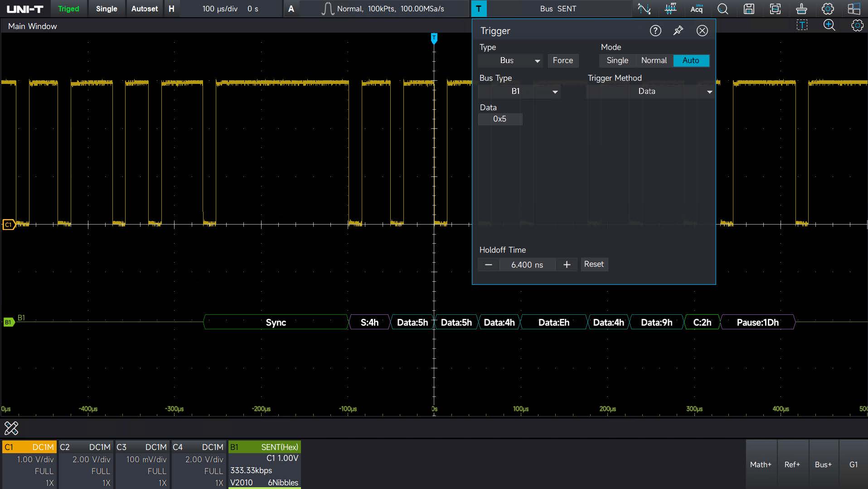The height and width of the screenshot is (489, 868).
Task: Open the trigger Type dropdown
Action: tap(510, 60)
